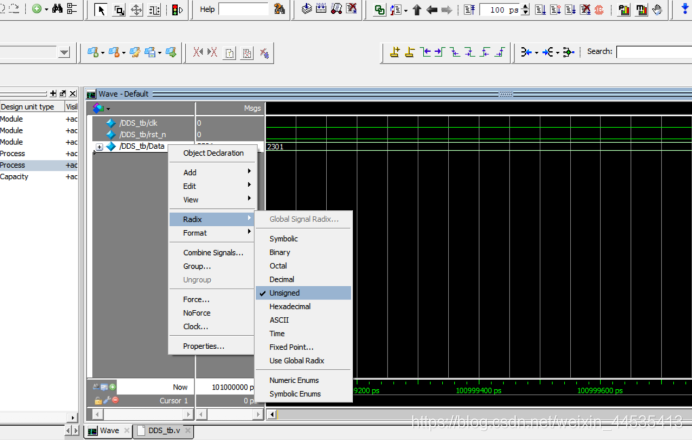
Task: Toggle the cursor lock icon beside Cursor 1
Action: pyautogui.click(x=98, y=401)
